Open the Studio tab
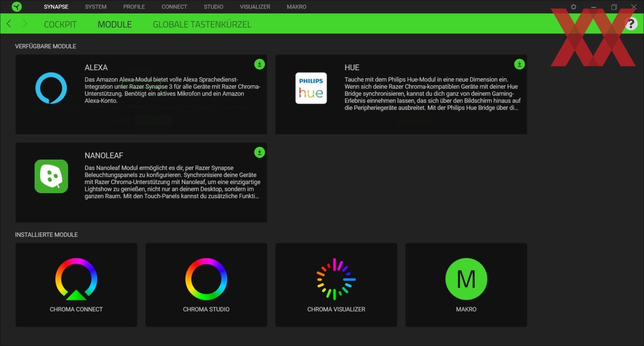The image size is (644, 346). click(x=214, y=7)
